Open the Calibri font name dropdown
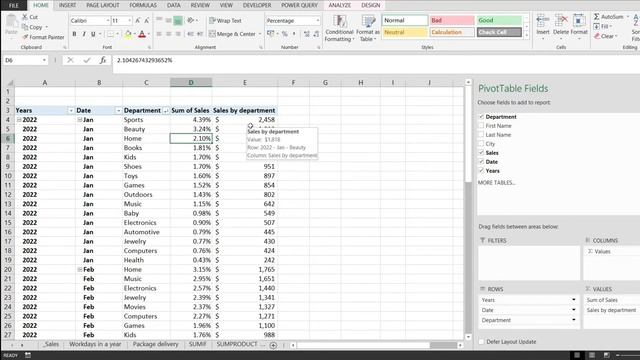 point(108,20)
